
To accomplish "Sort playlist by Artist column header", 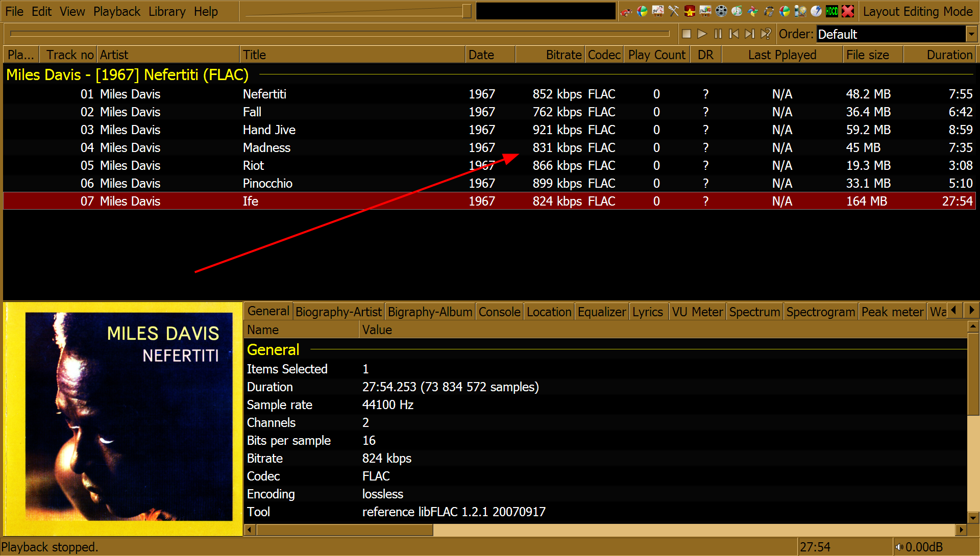I will pyautogui.click(x=168, y=55).
